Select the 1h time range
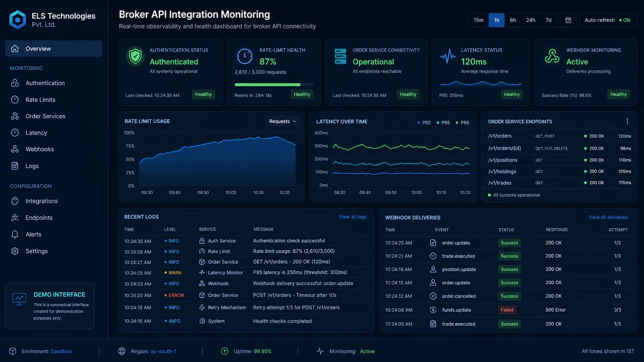This screenshot has height=362, width=644. pos(496,20)
